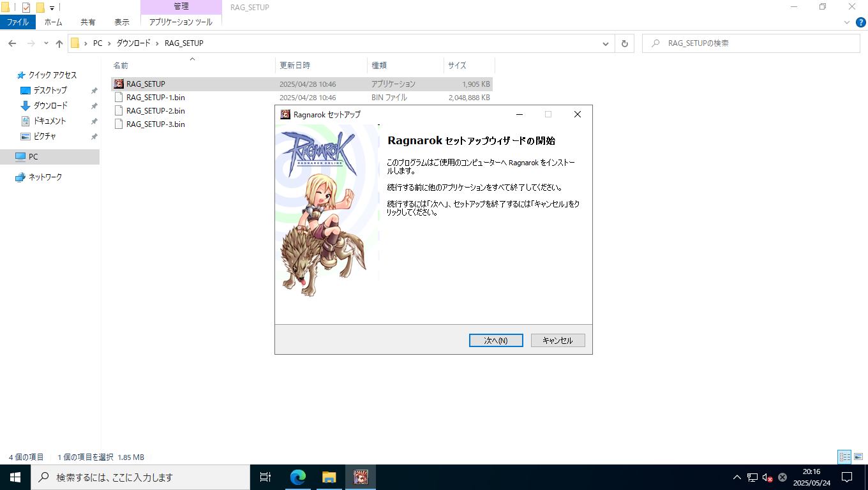Image resolution: width=868 pixels, height=490 pixels.
Task: Select the RAG_SETUP application file
Action: coord(302,84)
